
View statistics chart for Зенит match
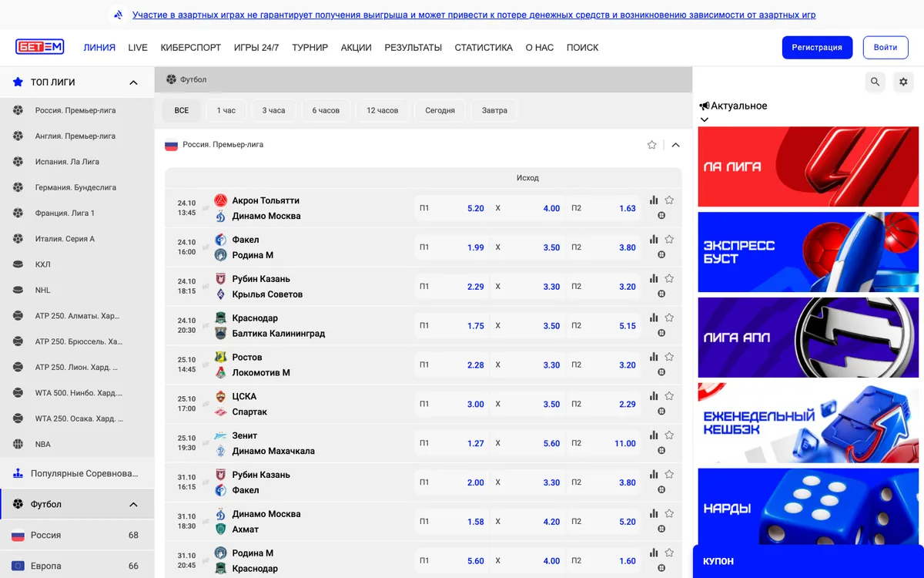(654, 435)
